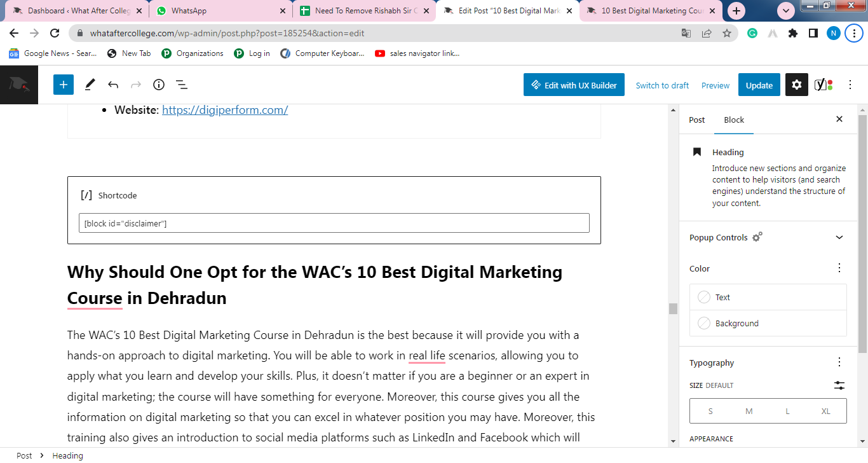Click the Update button
Image resolution: width=868 pixels, height=463 pixels.
pos(759,85)
